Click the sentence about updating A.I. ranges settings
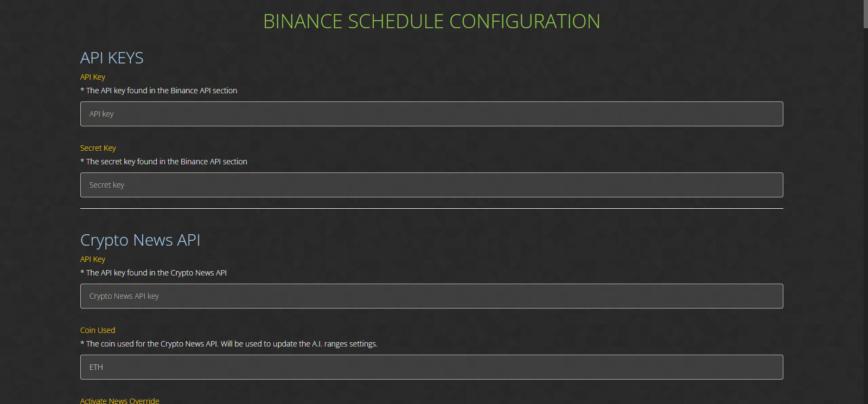This screenshot has height=404, width=868. pos(299,344)
